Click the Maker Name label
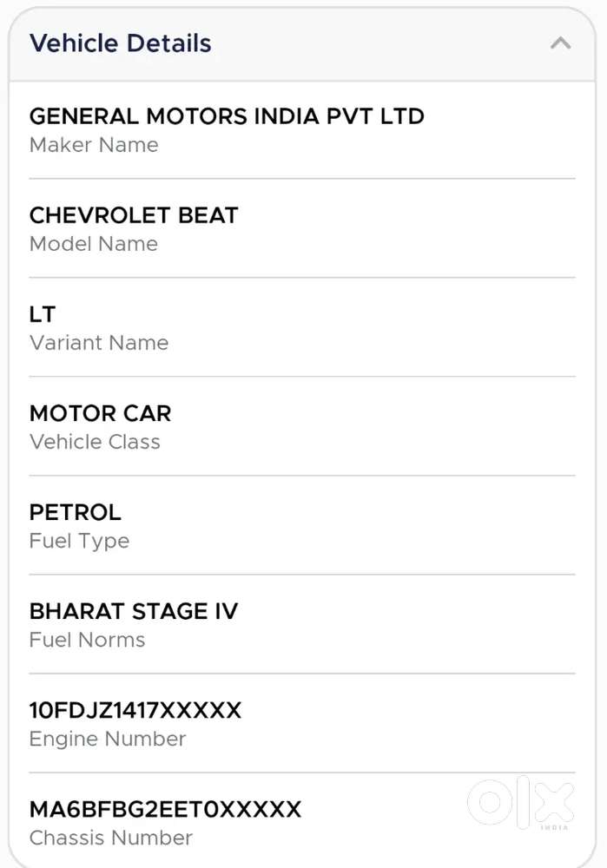The height and width of the screenshot is (868, 607). tap(94, 145)
